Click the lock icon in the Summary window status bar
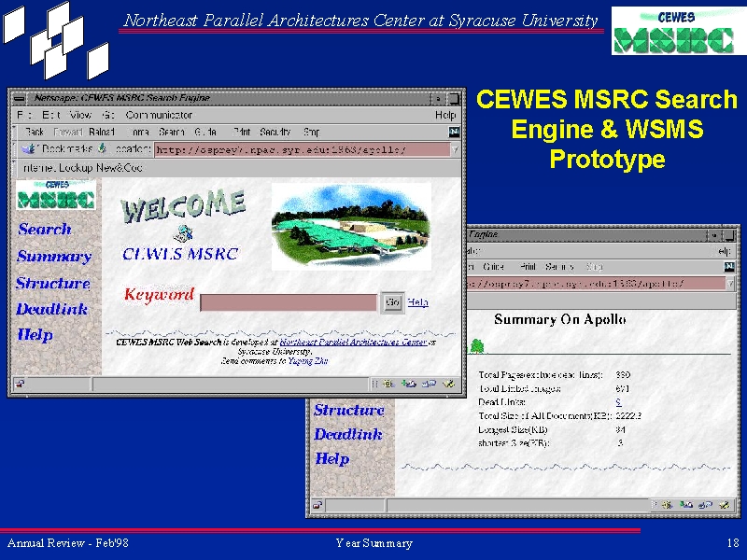Screen dimensions: 747x560 [317, 505]
